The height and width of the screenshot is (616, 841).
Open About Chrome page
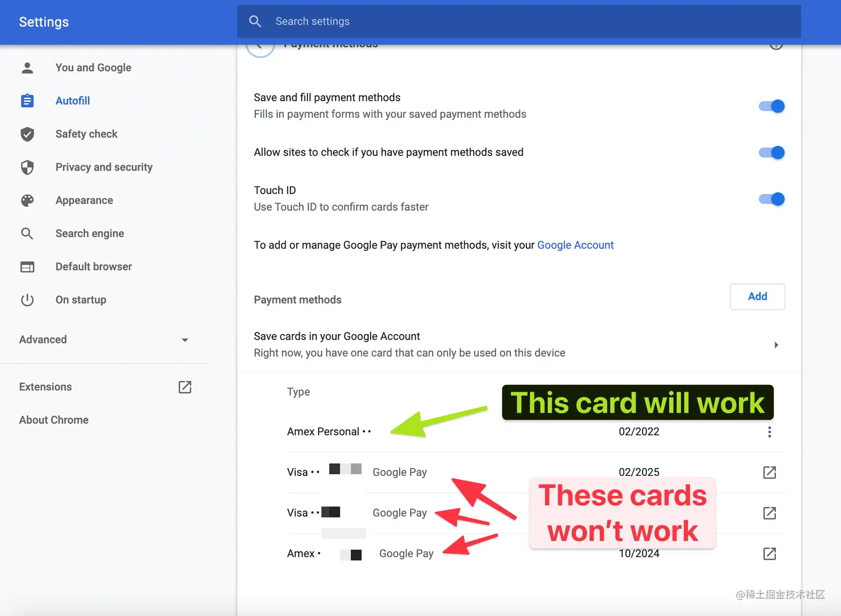tap(54, 420)
